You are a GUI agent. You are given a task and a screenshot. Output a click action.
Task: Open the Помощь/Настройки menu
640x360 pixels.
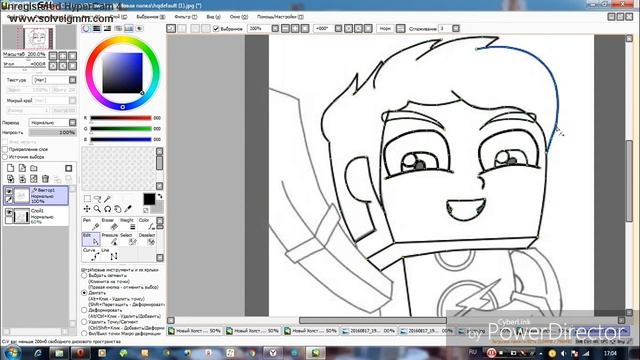click(280, 17)
